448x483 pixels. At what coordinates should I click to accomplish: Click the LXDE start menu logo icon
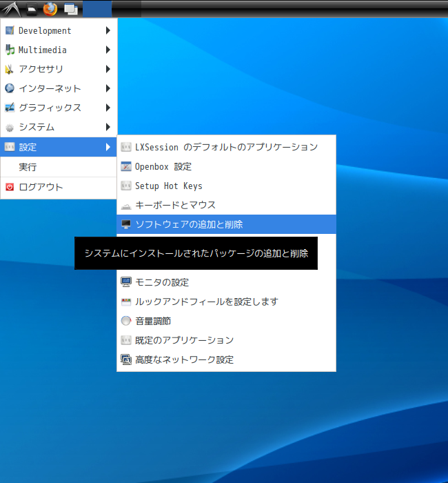click(11, 8)
